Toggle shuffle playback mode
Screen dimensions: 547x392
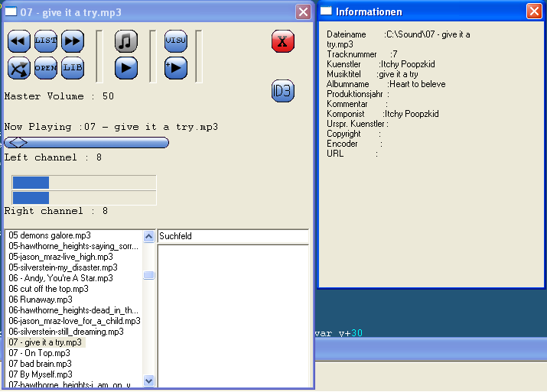click(x=19, y=68)
